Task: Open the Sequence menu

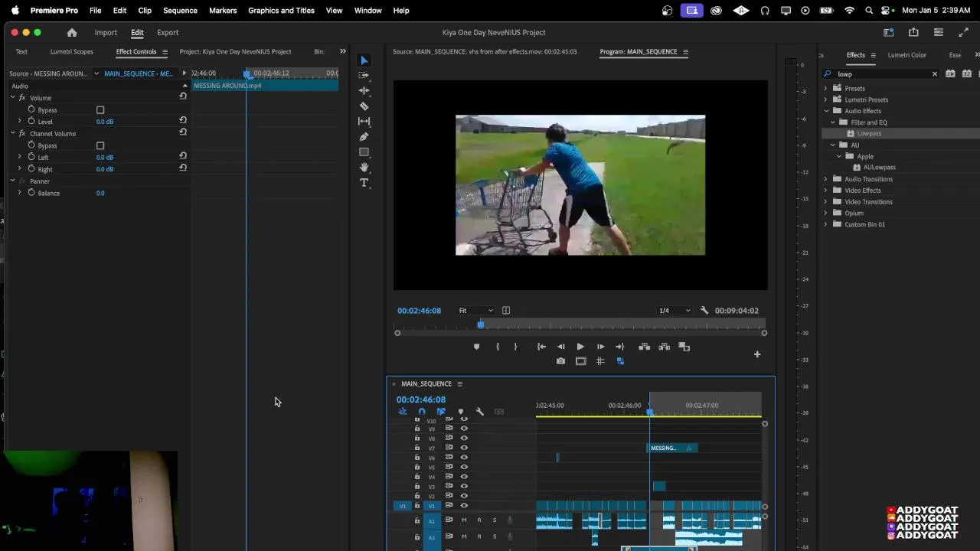Action: point(180,11)
